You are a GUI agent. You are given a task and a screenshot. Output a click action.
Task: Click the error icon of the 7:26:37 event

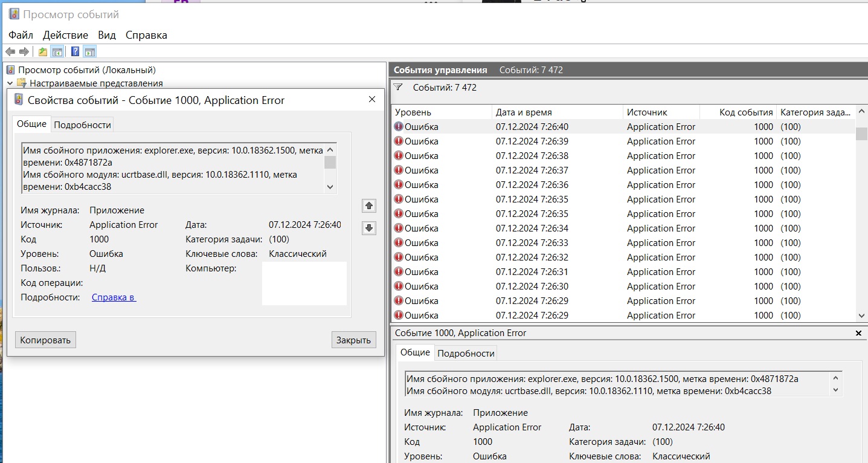399,170
